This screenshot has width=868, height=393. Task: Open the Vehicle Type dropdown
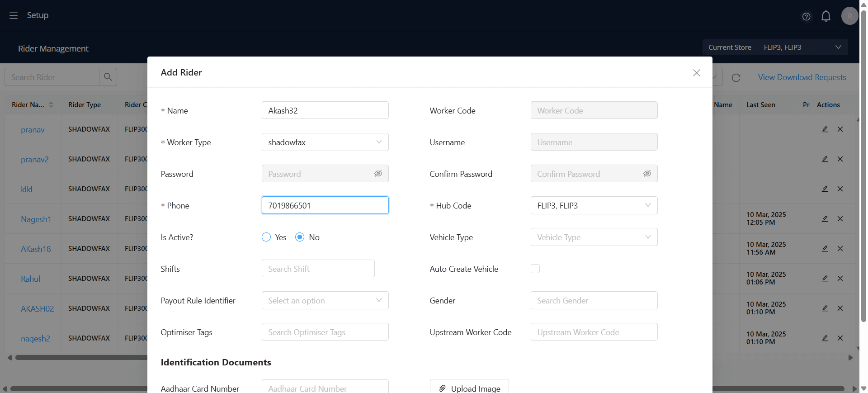594,237
